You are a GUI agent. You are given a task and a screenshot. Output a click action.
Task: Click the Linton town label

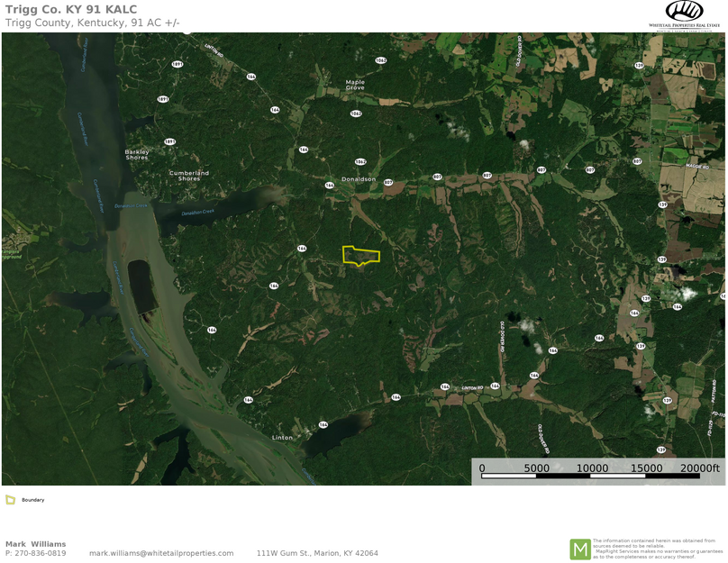tap(282, 438)
